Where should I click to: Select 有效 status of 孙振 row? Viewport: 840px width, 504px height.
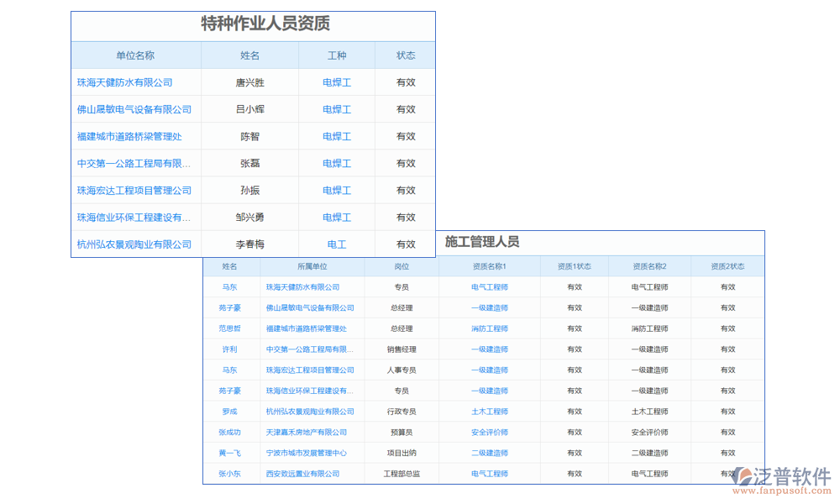tap(406, 191)
